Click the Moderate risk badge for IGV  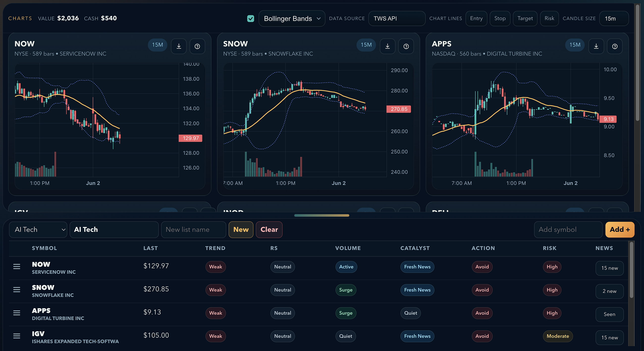pos(558,336)
